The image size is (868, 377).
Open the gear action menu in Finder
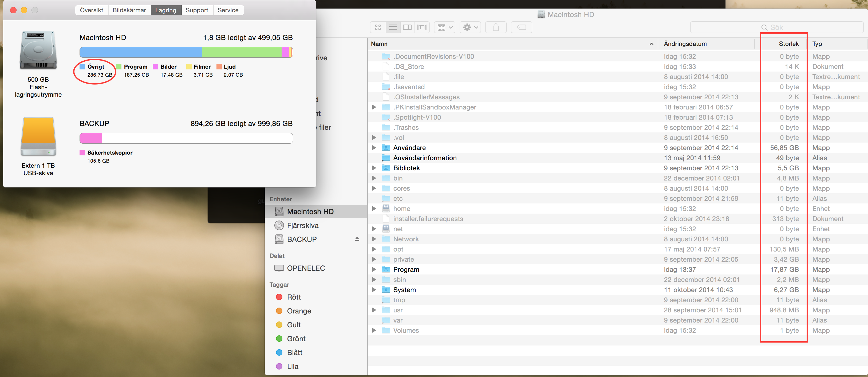[470, 27]
